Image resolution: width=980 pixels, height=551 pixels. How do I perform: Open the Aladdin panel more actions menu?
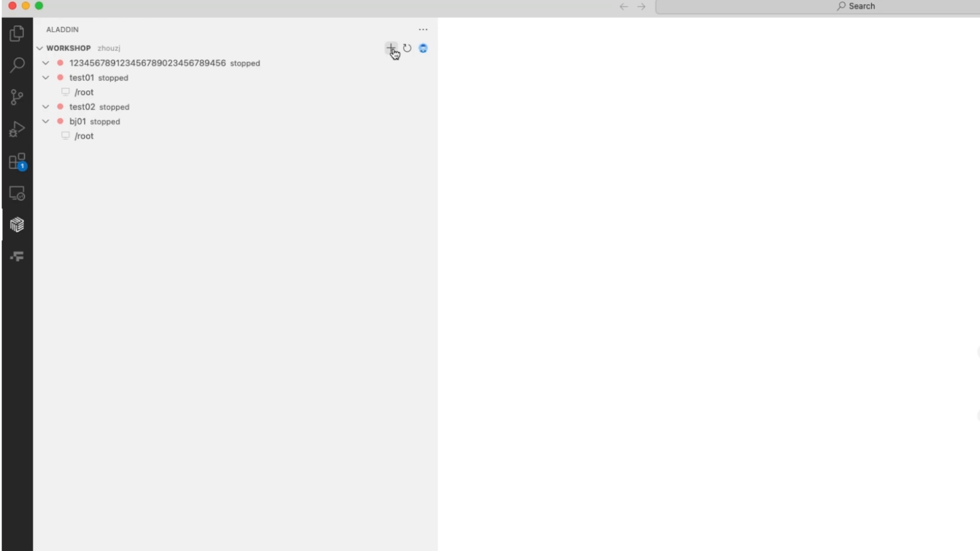pyautogui.click(x=423, y=30)
